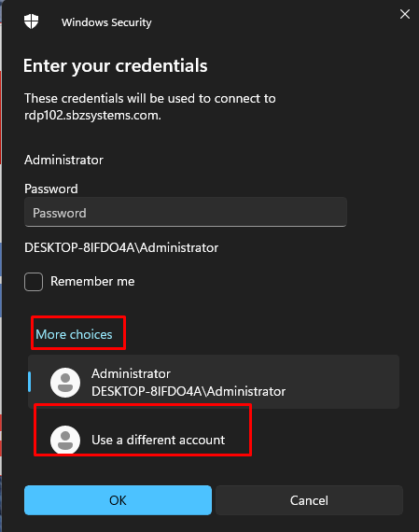Click the Enter your credentials heading
This screenshot has width=419, height=532.
116,65
